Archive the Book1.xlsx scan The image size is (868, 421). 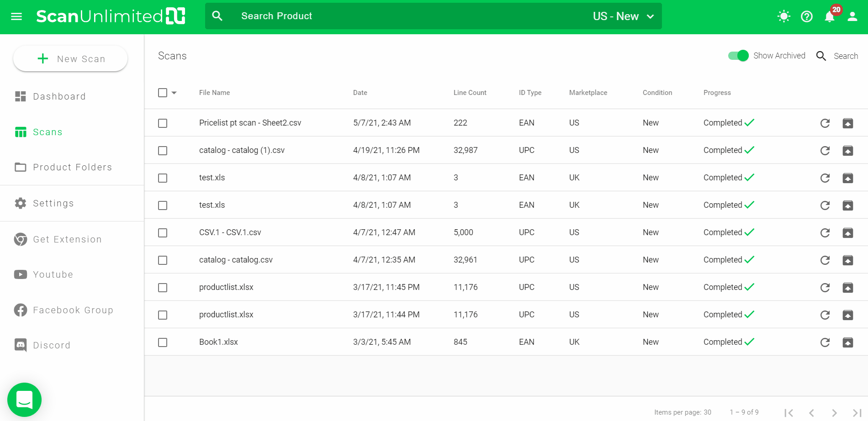[847, 342]
